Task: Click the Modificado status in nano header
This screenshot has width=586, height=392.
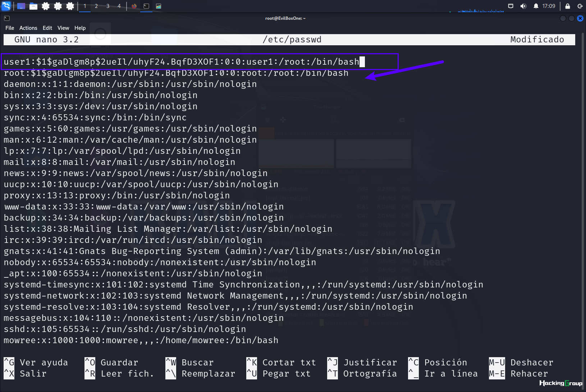Action: tap(537, 40)
